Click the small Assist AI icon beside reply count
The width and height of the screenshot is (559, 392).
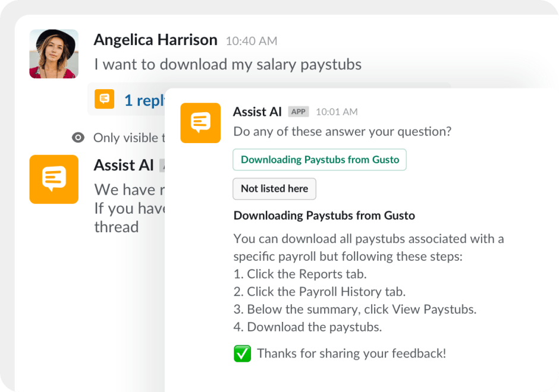coord(104,99)
